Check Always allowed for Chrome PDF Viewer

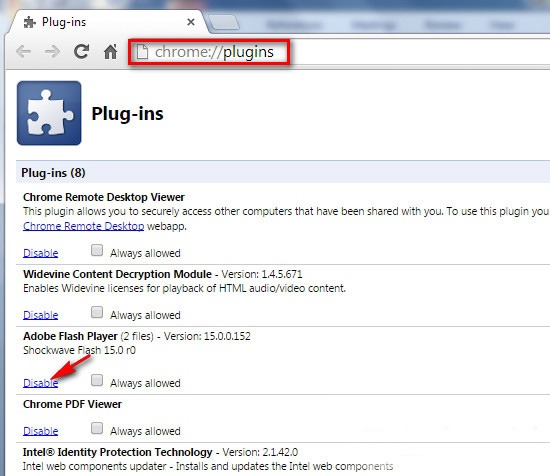(x=97, y=428)
